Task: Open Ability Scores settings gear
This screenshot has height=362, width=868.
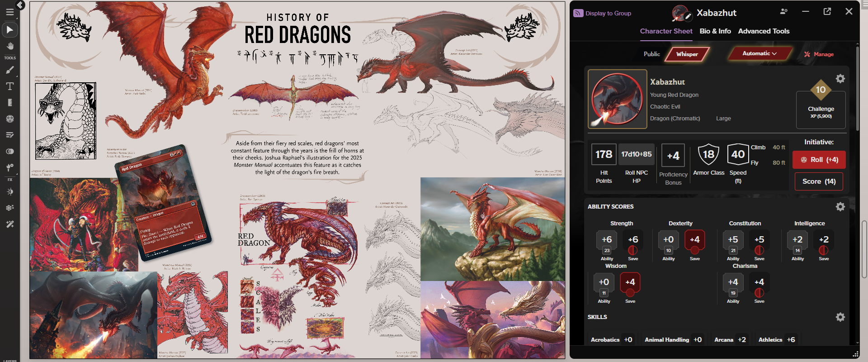Action: pos(840,207)
